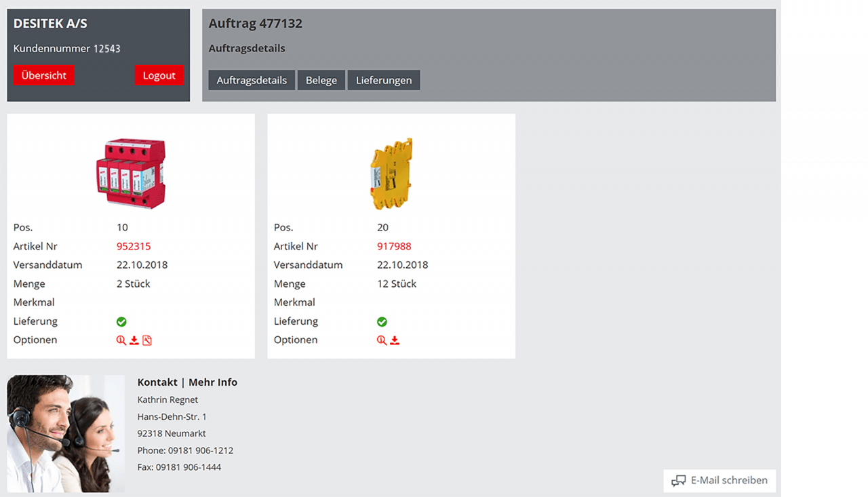The image size is (868, 497).
Task: Open details magnifier icon for position 20
Action: point(382,340)
